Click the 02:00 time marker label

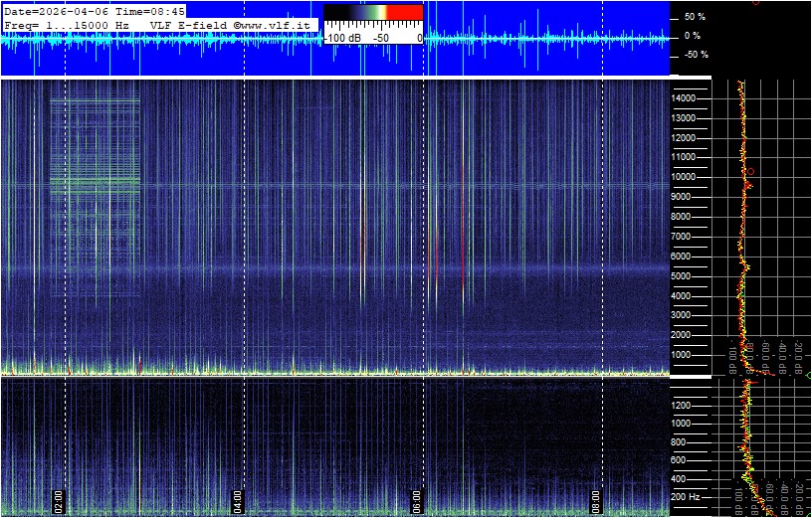[x=58, y=501]
